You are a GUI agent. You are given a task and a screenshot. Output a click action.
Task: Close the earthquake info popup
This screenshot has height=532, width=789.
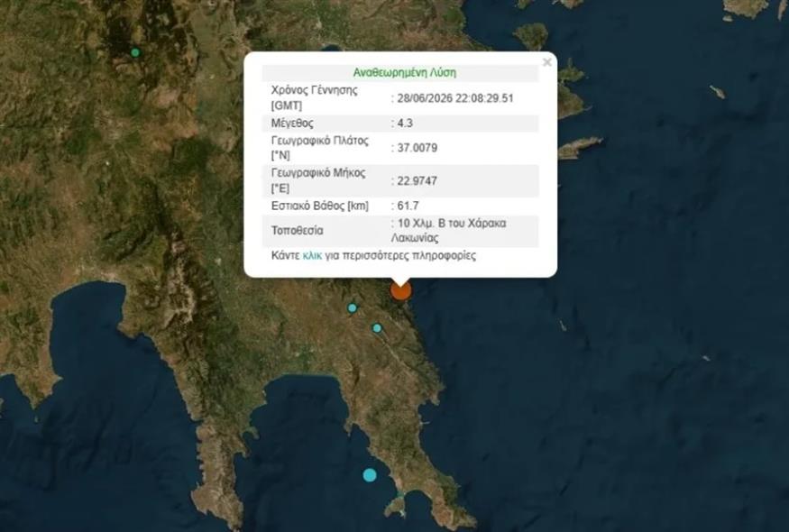(547, 62)
